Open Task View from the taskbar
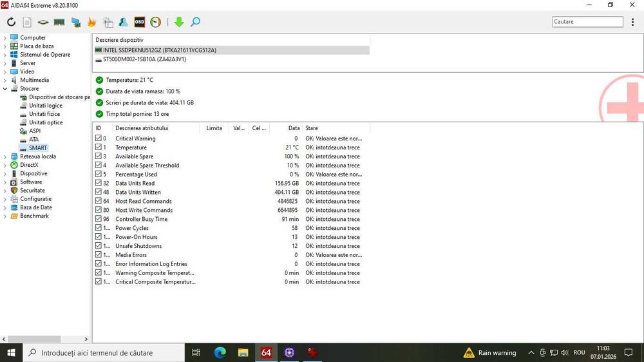Image resolution: width=644 pixels, height=362 pixels. click(x=196, y=353)
